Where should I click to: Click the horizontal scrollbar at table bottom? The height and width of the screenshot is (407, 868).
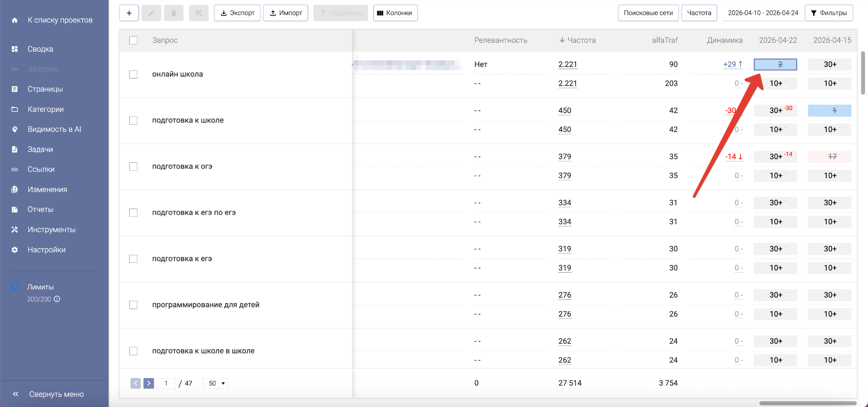pyautogui.click(x=807, y=403)
